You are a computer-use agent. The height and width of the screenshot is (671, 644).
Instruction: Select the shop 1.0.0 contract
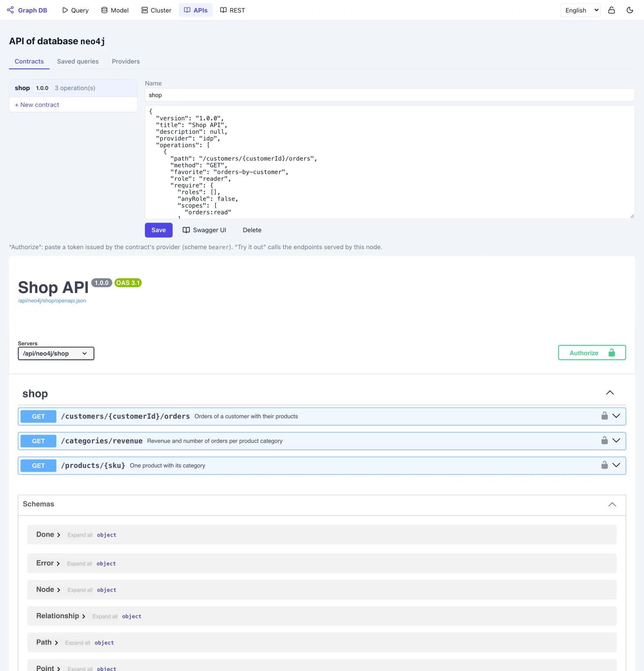click(x=73, y=88)
